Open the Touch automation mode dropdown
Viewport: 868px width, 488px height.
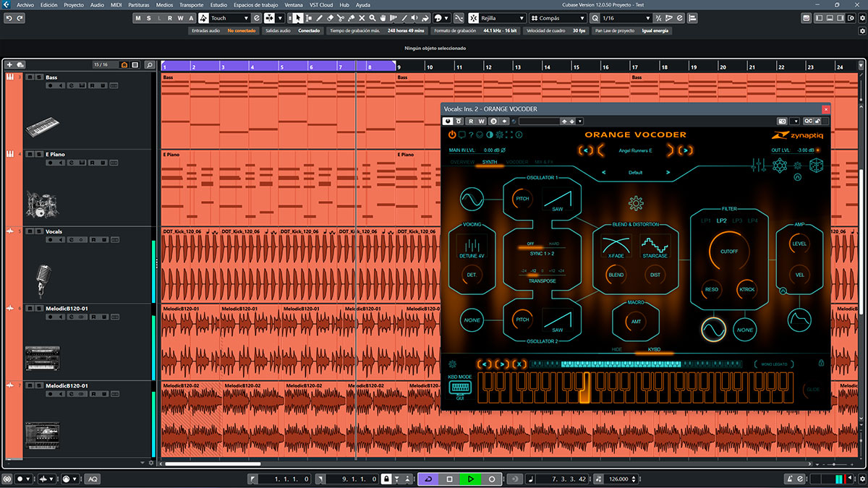click(x=246, y=18)
